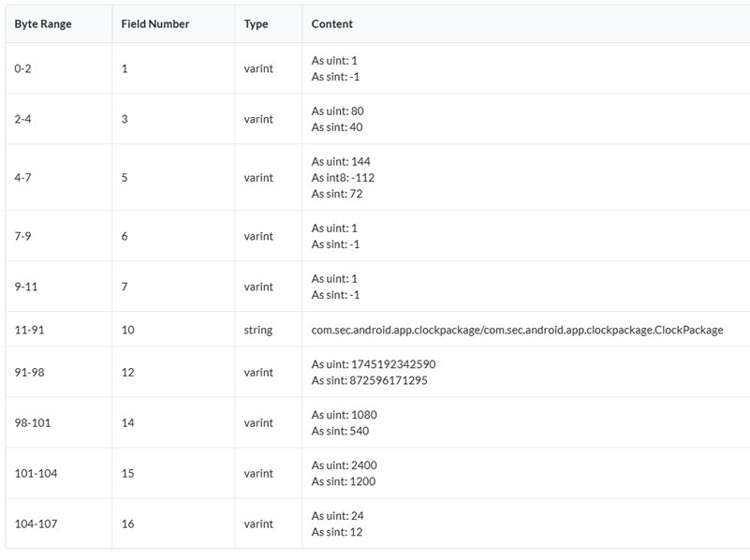Click the Content column header
The height and width of the screenshot is (560, 750).
[332, 23]
